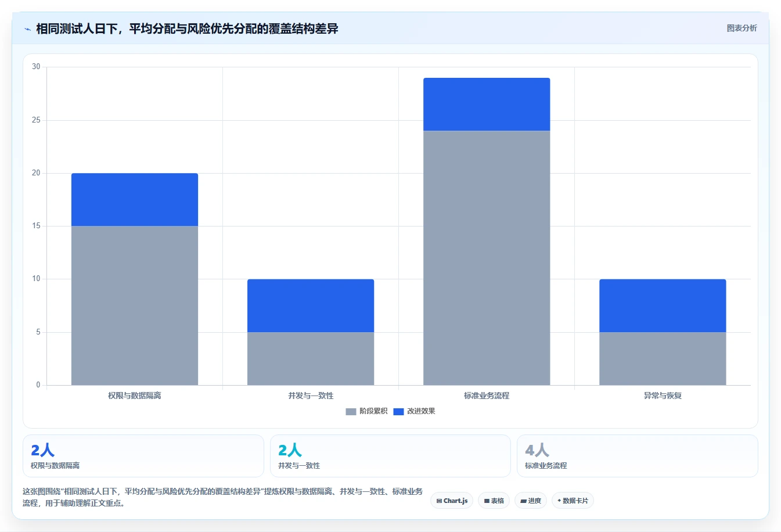The width and height of the screenshot is (781, 532).
Task: Click the 数据卡片 tag
Action: 573,501
